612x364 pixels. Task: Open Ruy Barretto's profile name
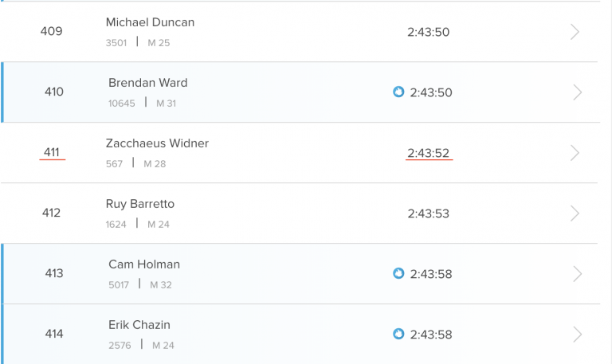click(140, 204)
